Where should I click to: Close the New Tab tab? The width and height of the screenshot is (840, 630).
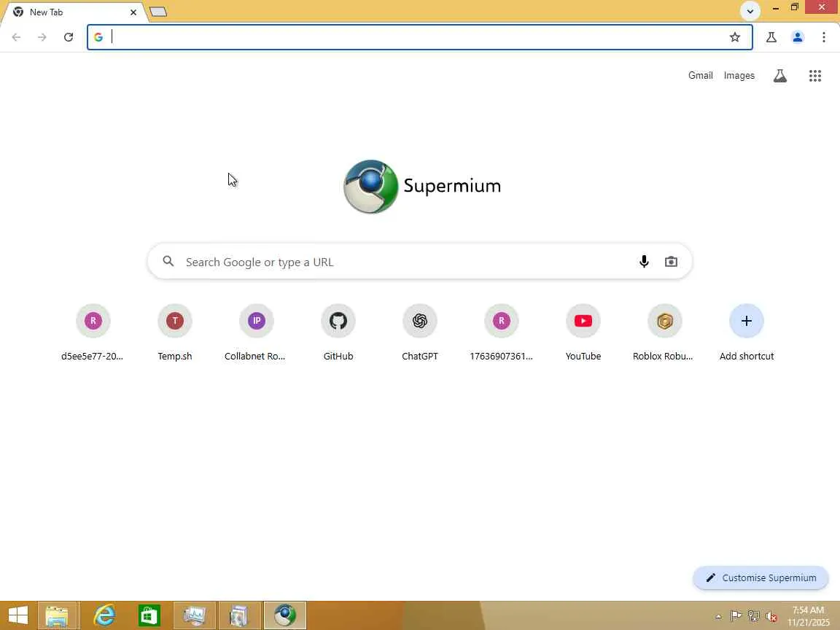point(133,12)
